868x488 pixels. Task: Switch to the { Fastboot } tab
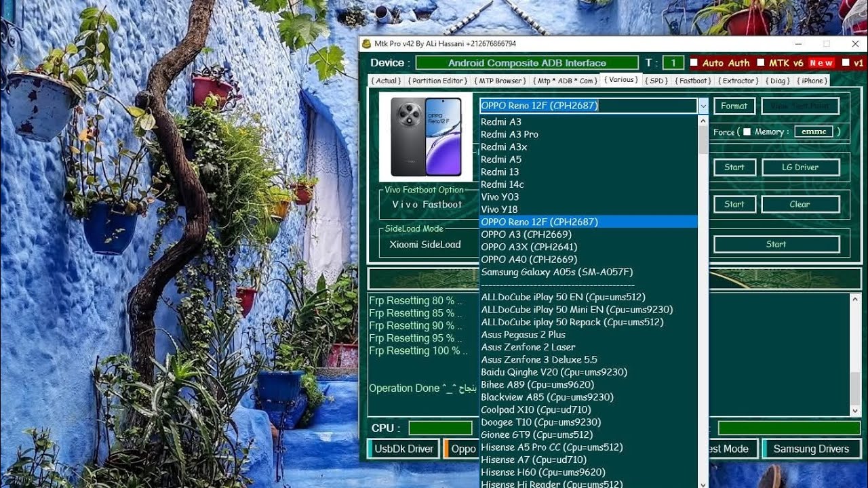(x=693, y=81)
